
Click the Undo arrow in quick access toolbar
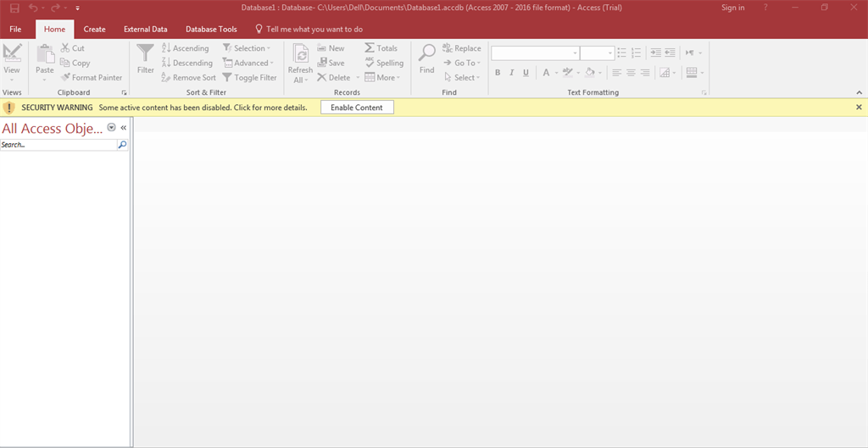(x=33, y=8)
